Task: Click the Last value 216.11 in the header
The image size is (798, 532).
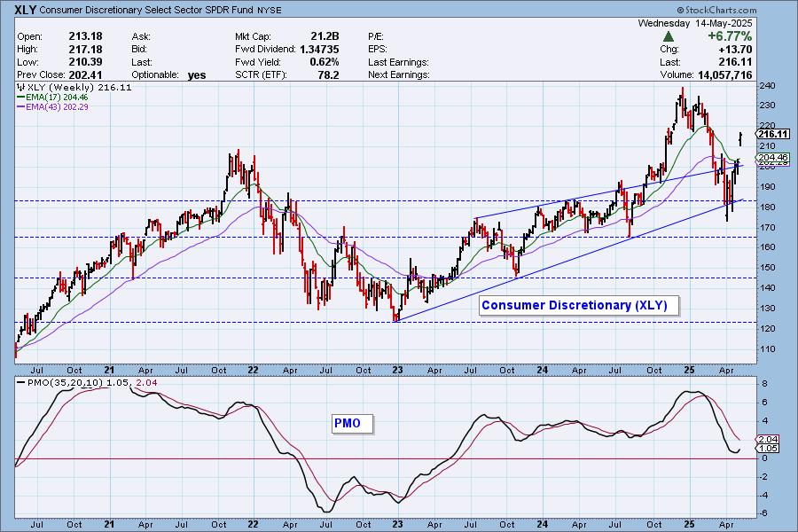Action: coord(735,62)
